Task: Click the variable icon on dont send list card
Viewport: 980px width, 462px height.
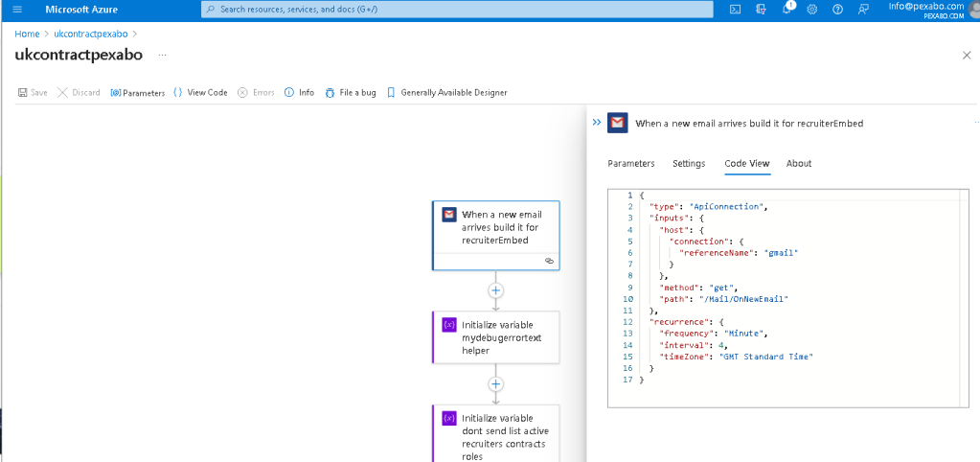Action: 448,418
